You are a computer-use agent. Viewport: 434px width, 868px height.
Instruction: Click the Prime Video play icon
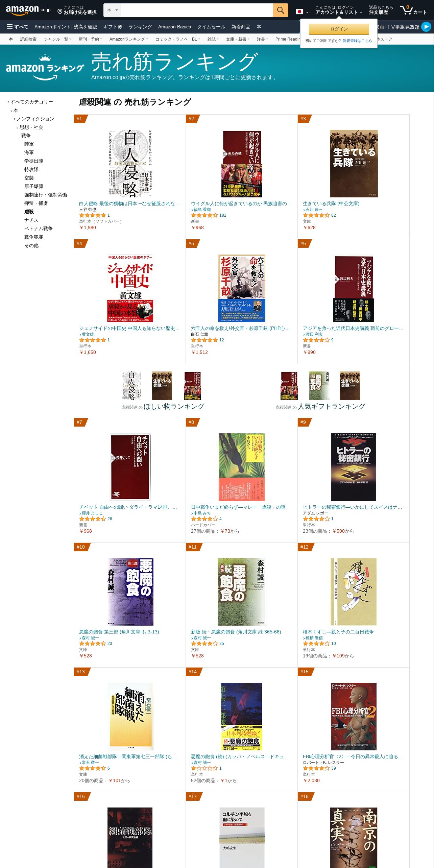tap(426, 27)
